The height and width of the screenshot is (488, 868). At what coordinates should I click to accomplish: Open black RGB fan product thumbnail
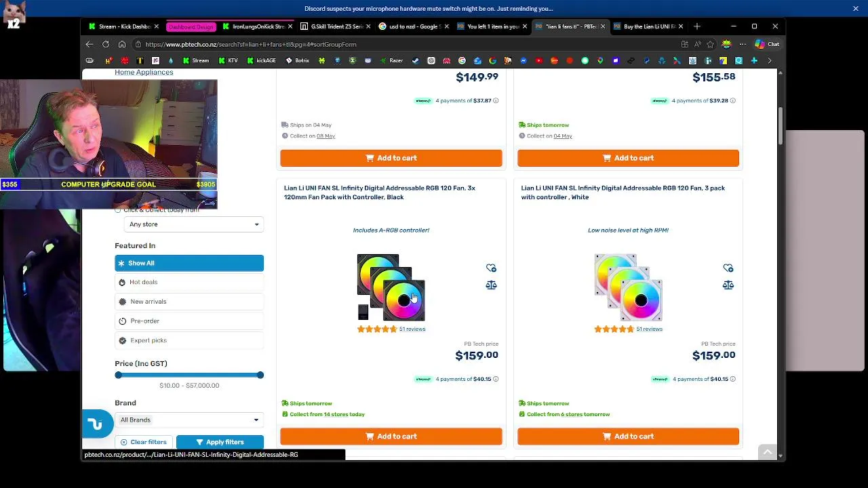click(391, 287)
